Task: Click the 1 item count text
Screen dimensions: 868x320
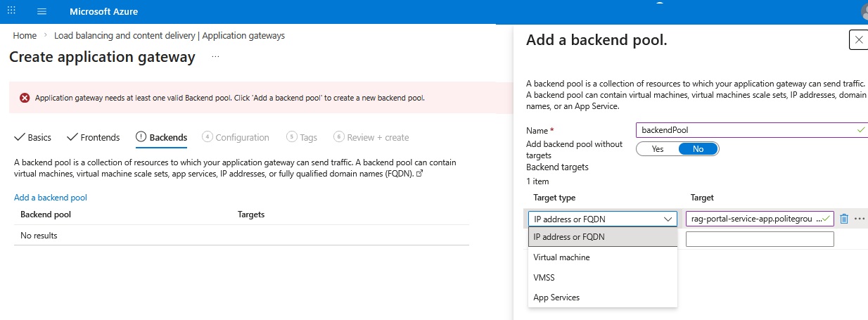Action: pyautogui.click(x=537, y=181)
